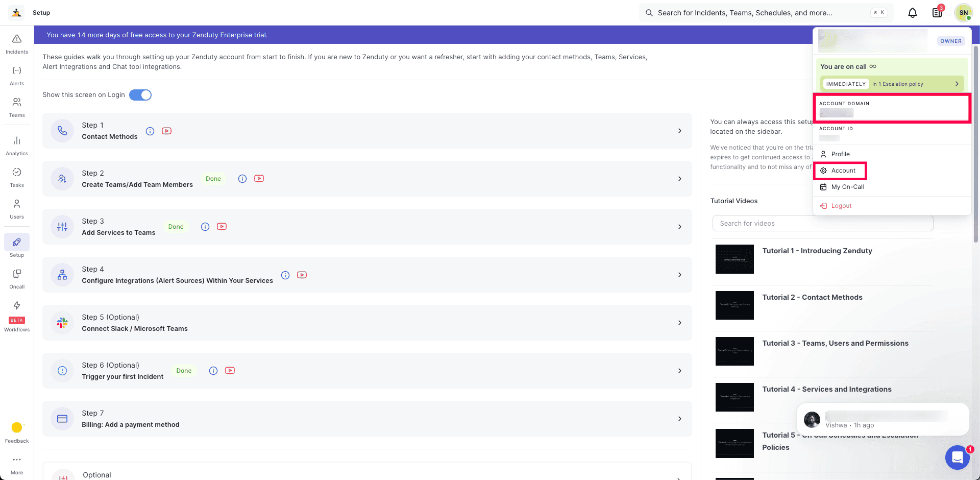Image resolution: width=980 pixels, height=480 pixels.
Task: Click the SN user avatar
Action: (x=963, y=13)
